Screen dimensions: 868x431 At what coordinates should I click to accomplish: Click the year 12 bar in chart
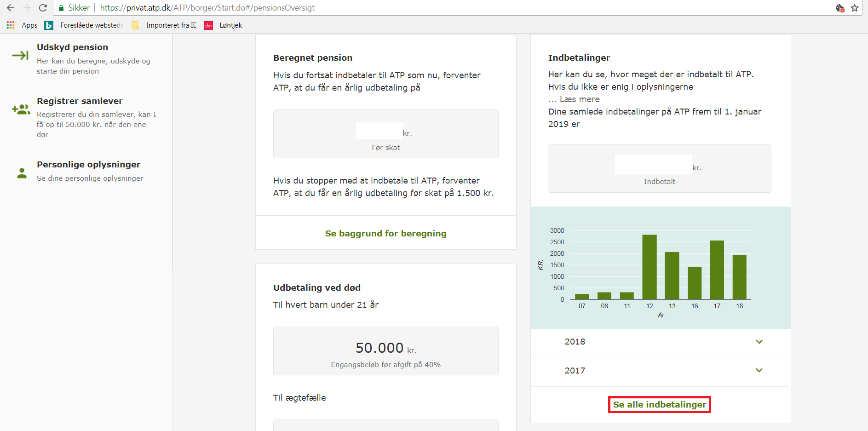(x=649, y=267)
